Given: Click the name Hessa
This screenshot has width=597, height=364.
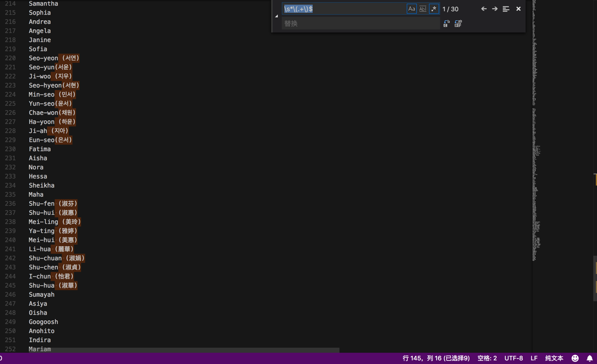Looking at the screenshot, I should [x=38, y=176].
